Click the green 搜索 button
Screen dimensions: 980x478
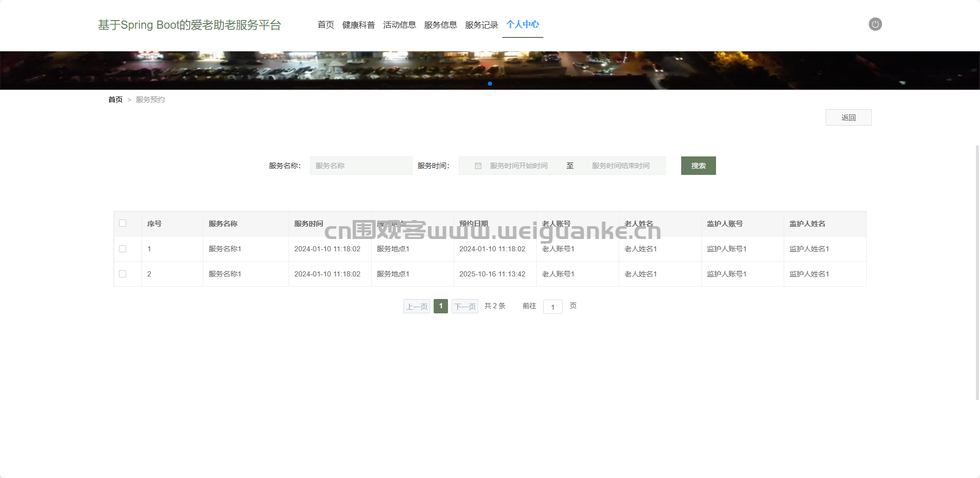698,166
